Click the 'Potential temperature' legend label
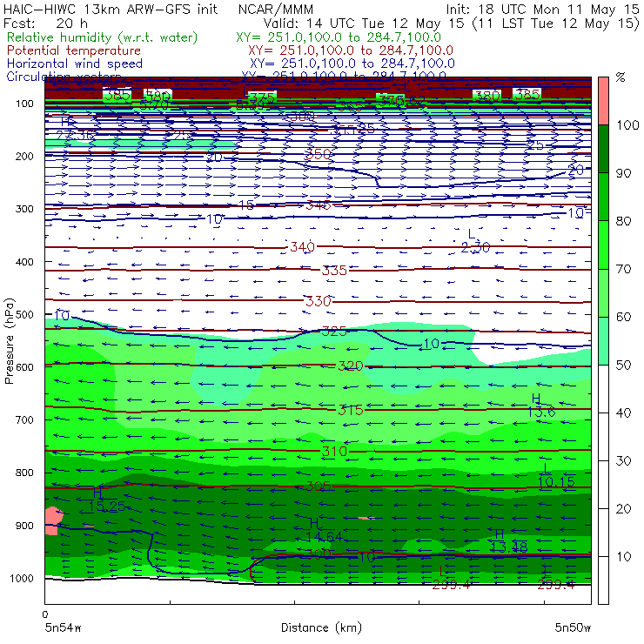Screen dimensions: 644x644 (74, 50)
